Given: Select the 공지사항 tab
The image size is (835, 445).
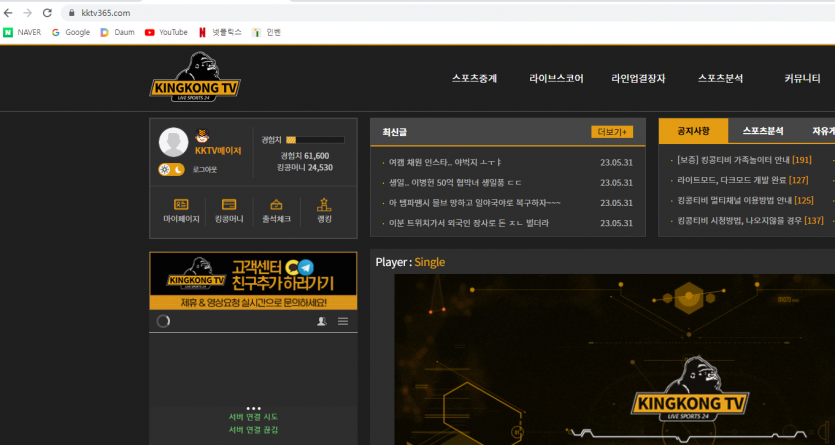Looking at the screenshot, I should 693,131.
